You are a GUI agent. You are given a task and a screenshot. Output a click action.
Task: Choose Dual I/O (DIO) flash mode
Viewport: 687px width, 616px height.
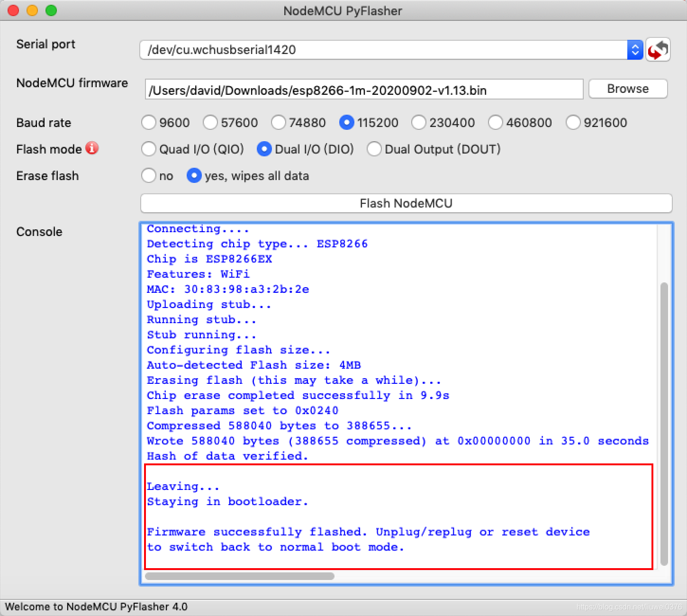pos(305,149)
